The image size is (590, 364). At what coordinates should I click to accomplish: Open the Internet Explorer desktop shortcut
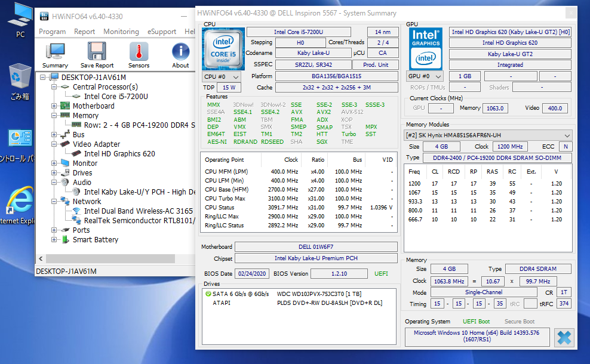pos(20,200)
